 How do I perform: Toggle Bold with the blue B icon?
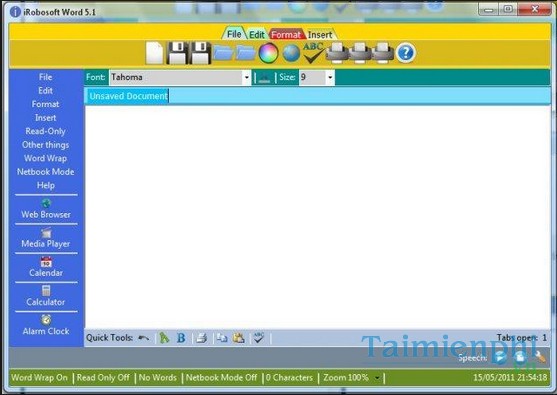[x=181, y=338]
